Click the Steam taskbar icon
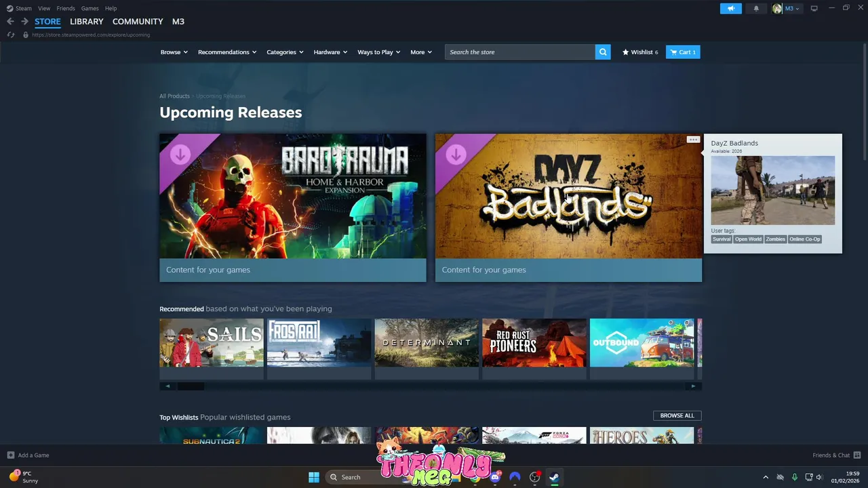The height and width of the screenshot is (488, 868). [554, 477]
